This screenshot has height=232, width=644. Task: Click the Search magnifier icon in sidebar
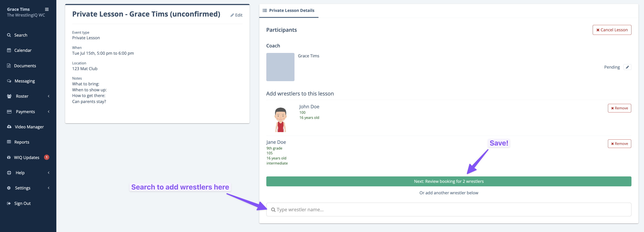point(9,35)
